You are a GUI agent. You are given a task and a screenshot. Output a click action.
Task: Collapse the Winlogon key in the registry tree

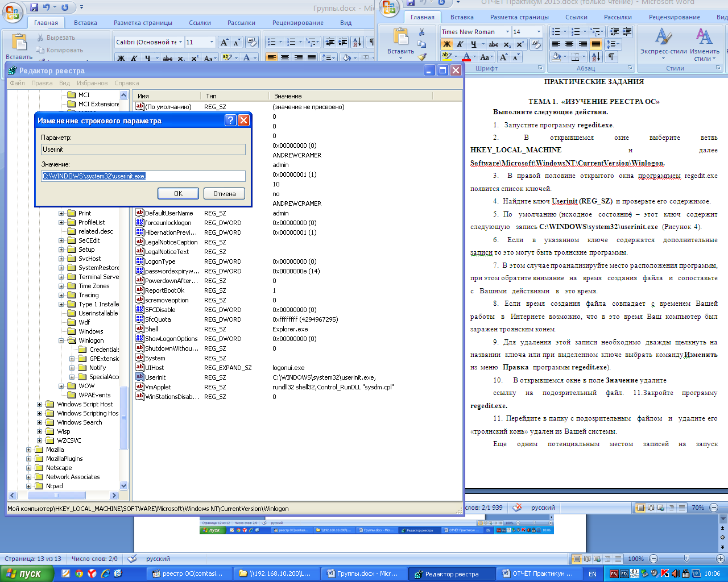[61, 341]
